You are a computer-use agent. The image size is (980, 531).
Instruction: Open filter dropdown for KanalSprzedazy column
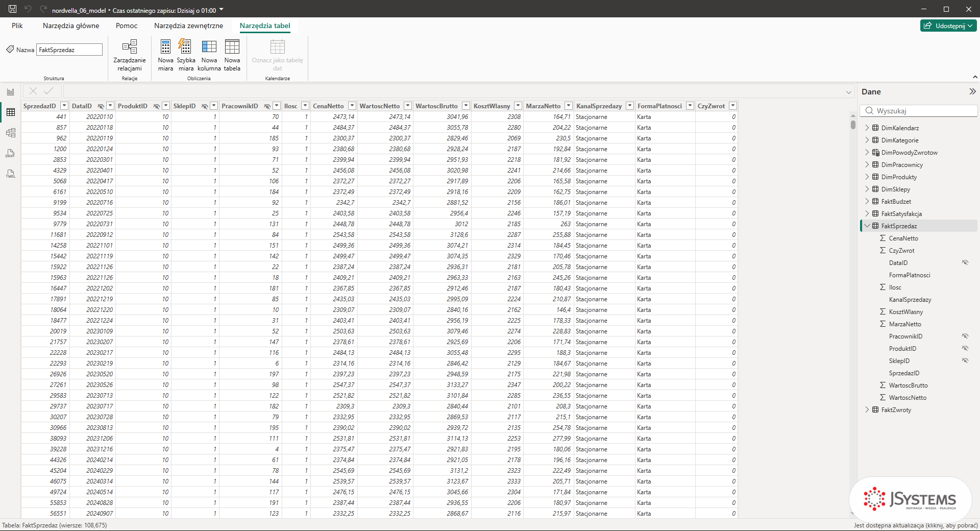[x=630, y=106]
